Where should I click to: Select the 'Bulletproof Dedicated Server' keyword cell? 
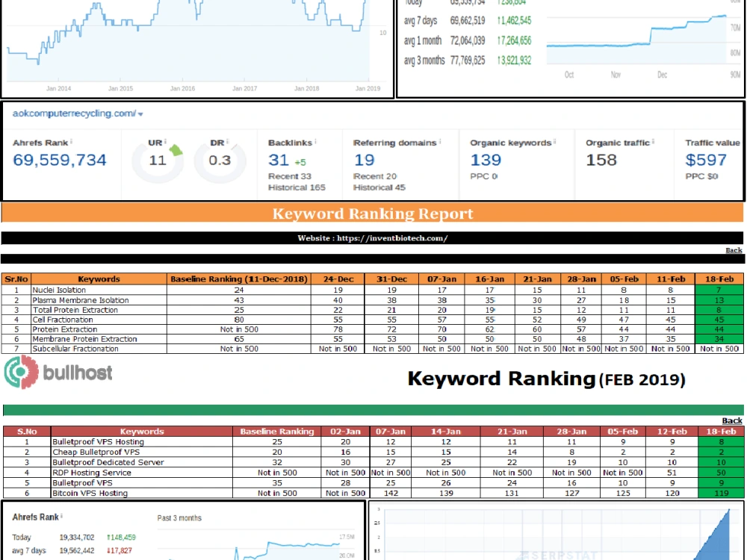tap(142, 462)
